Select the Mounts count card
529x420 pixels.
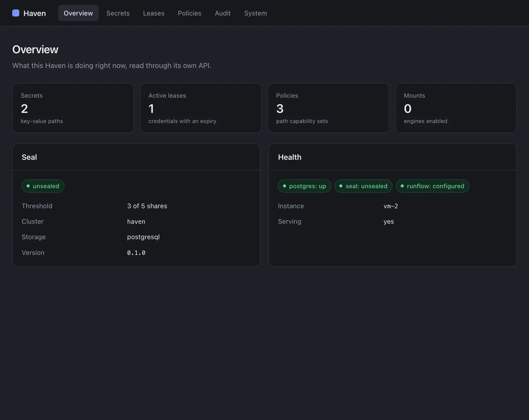click(x=456, y=108)
